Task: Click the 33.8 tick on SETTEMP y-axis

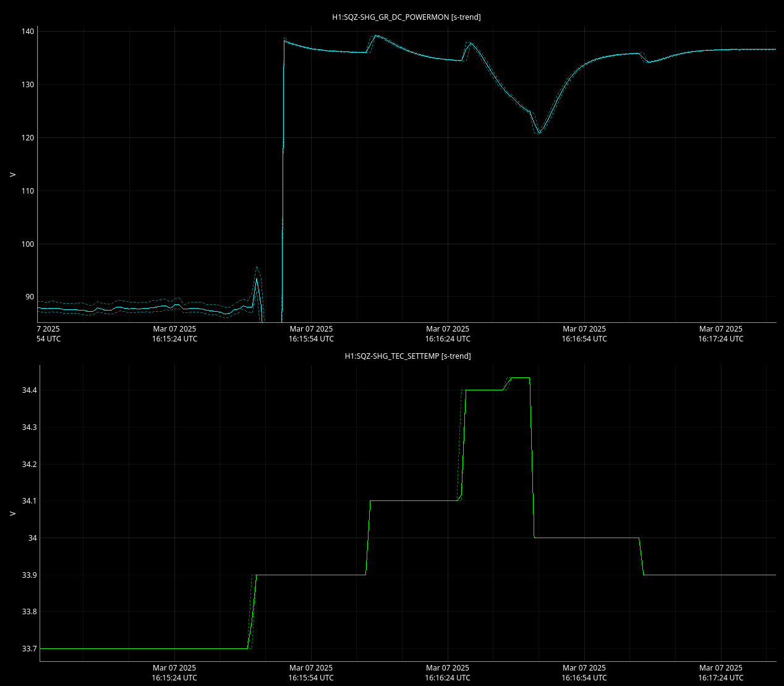Action: pos(29,612)
